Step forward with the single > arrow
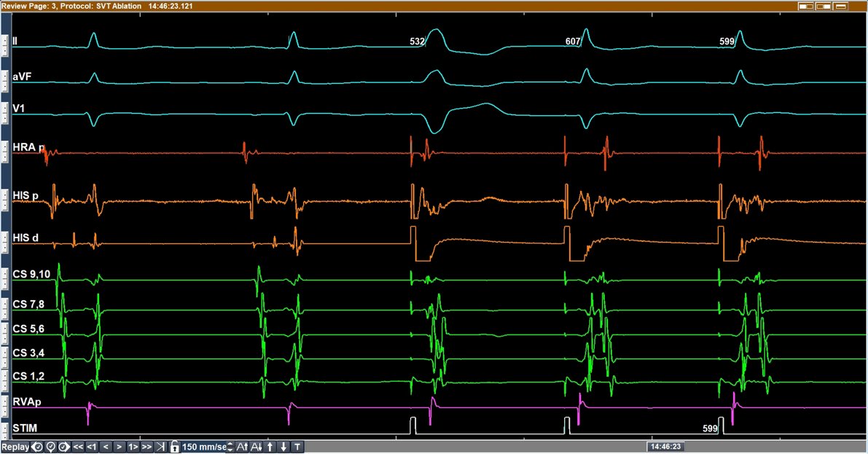Viewport: 868px width, 454px height. coord(119,447)
